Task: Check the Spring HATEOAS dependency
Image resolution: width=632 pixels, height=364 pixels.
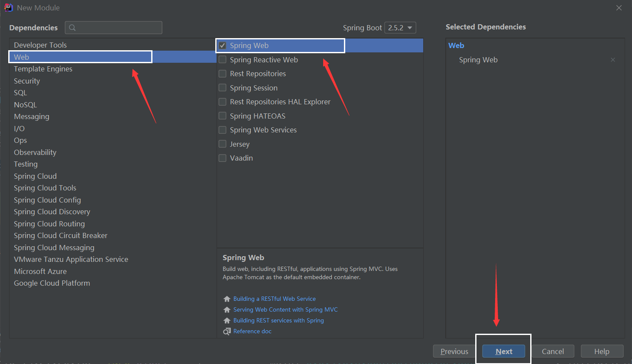Action: pyautogui.click(x=223, y=116)
